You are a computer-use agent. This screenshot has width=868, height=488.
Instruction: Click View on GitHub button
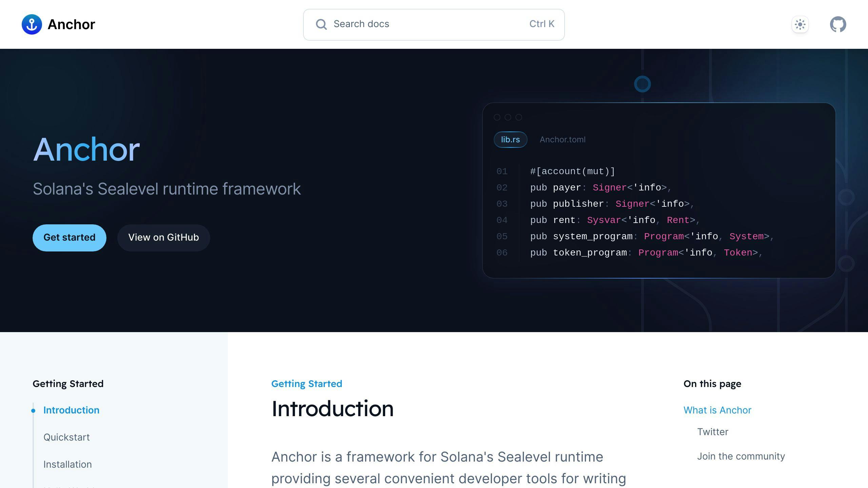pyautogui.click(x=163, y=238)
